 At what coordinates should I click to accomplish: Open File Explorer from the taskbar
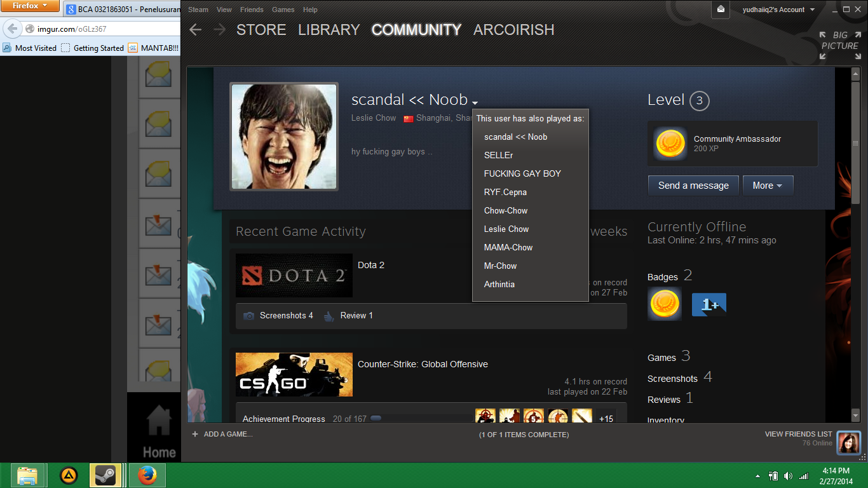pos(27,475)
